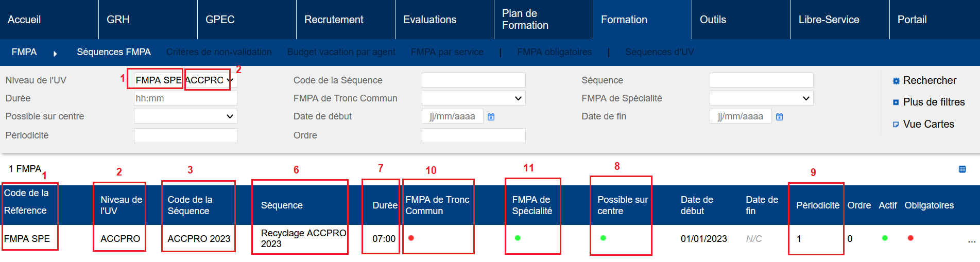Click the Code de la Séquence input field
The image size is (980, 262).
coord(473,80)
